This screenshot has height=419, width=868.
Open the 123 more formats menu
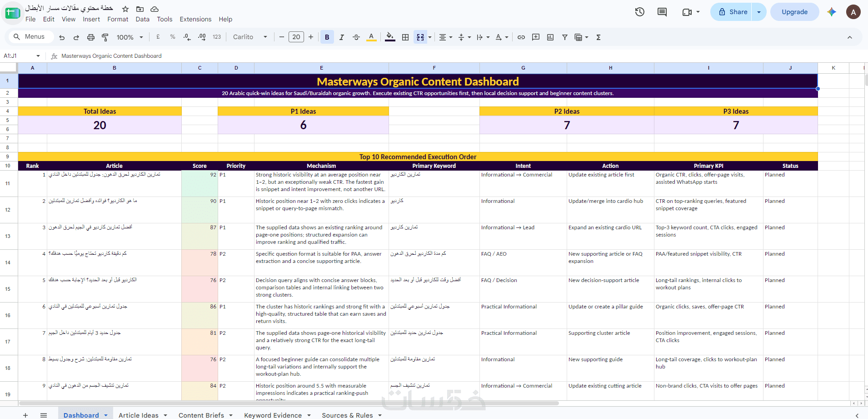click(x=217, y=37)
